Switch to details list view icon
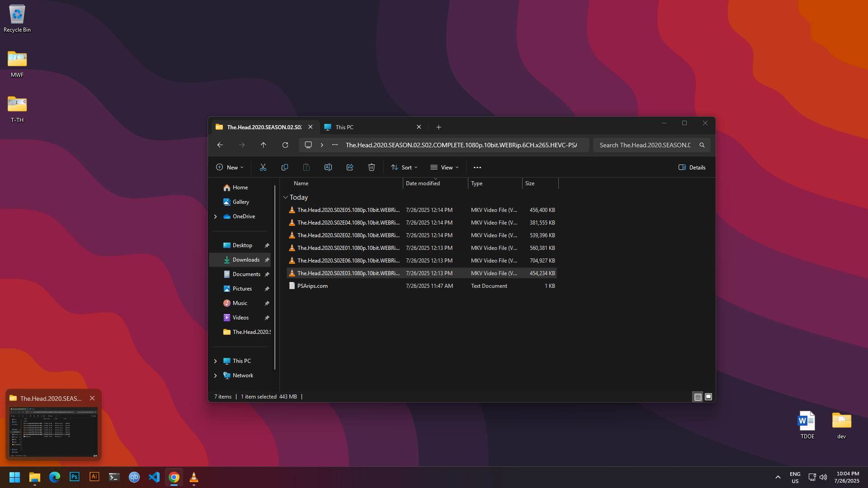This screenshot has width=868, height=488. click(698, 397)
